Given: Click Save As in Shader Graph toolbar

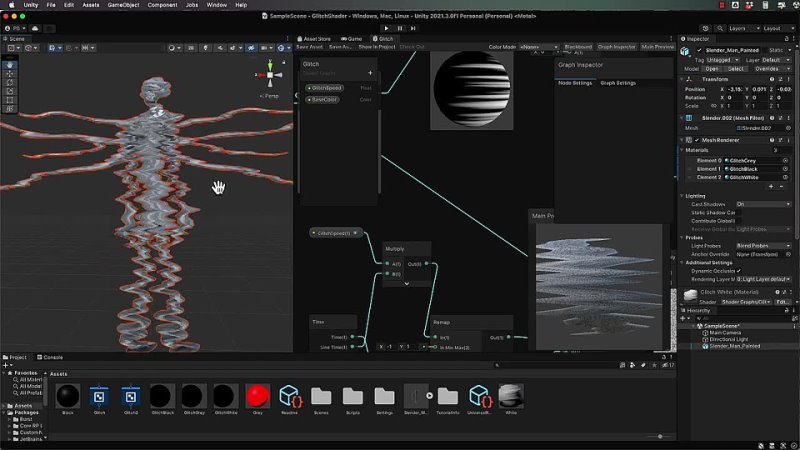Looking at the screenshot, I should click(x=340, y=47).
